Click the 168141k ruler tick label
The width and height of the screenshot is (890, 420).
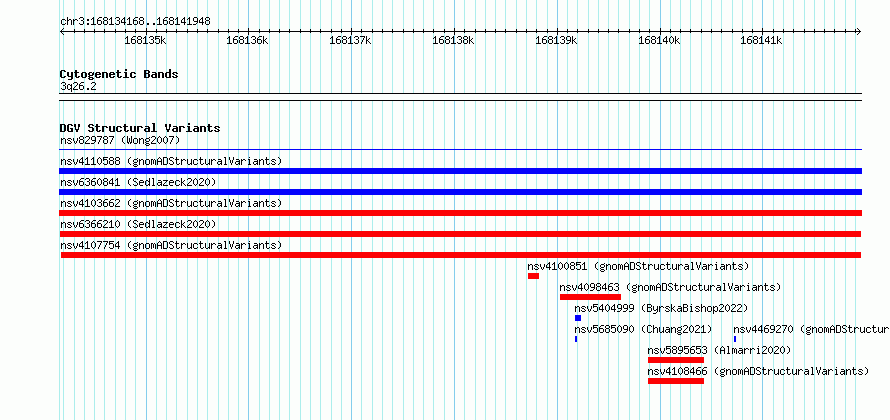point(761,40)
